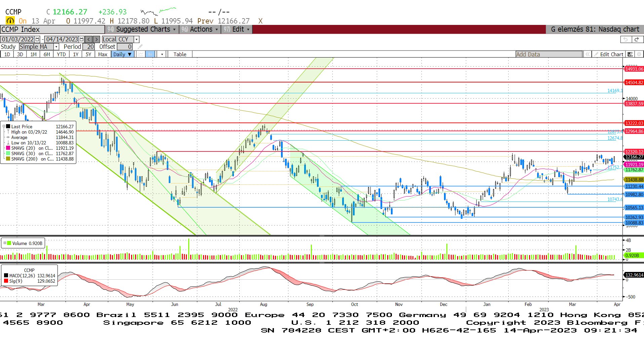Click the start date field 01/03/2022
The height and width of the screenshot is (349, 644).
tap(18, 39)
